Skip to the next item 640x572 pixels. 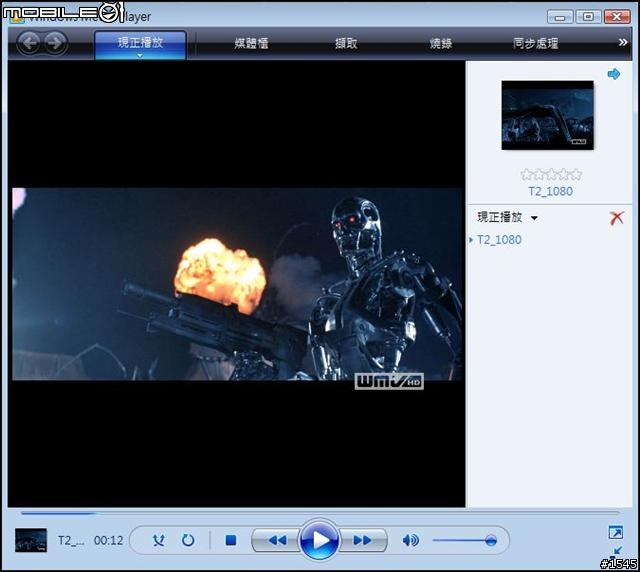pos(362,541)
